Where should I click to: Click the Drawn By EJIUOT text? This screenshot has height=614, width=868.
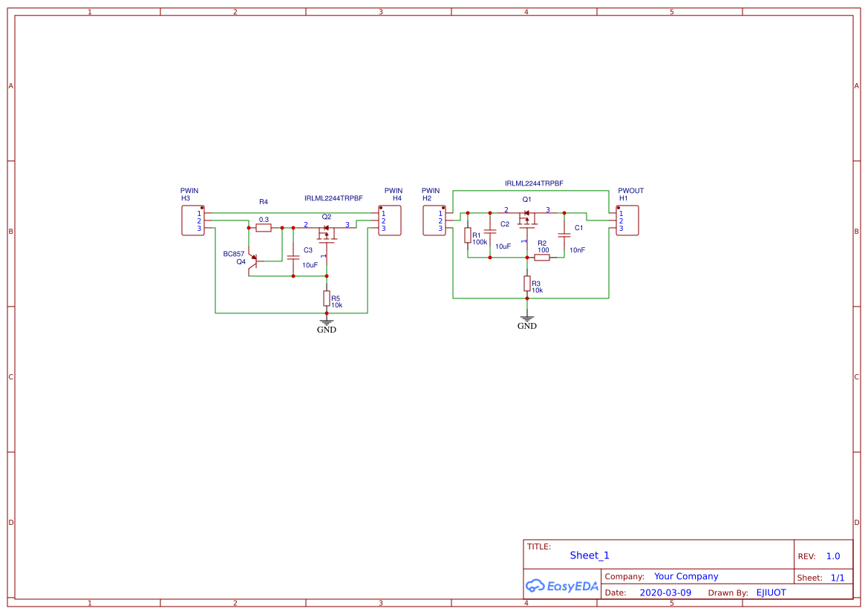tap(770, 592)
